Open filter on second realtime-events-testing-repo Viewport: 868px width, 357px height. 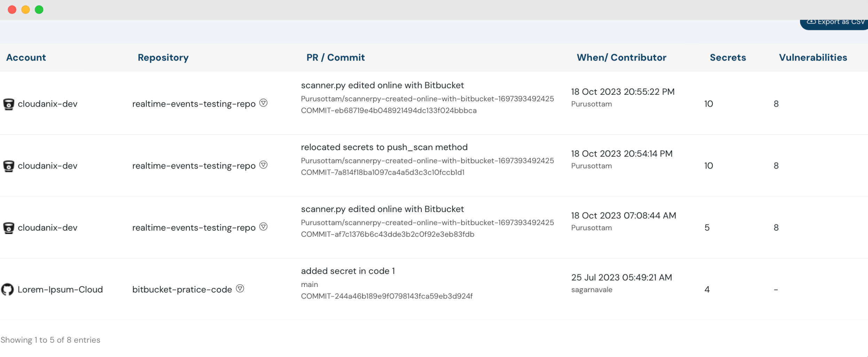pos(264,164)
